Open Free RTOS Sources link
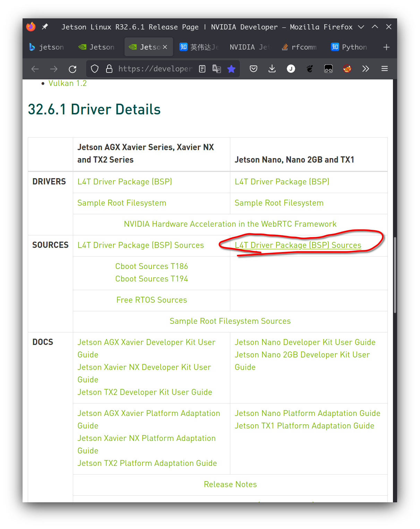This screenshot has height=529, width=420. coord(152,300)
